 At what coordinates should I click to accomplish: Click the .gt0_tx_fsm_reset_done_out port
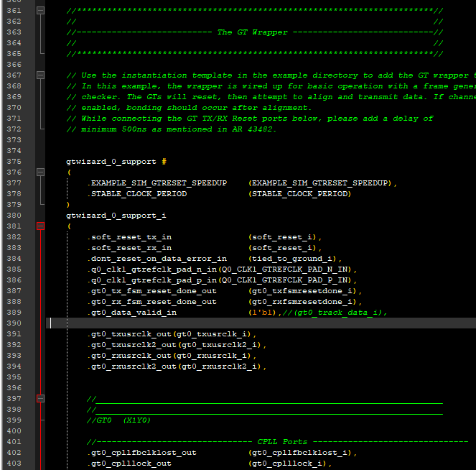(x=152, y=291)
